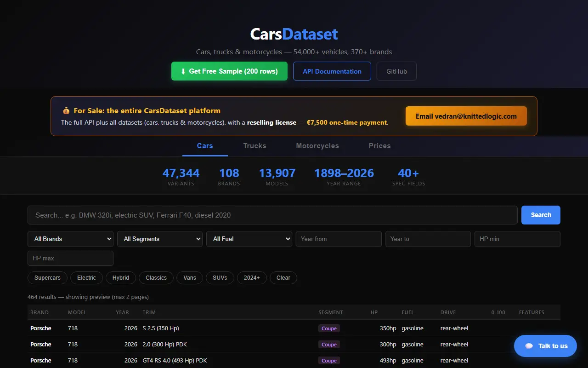Image resolution: width=588 pixels, height=368 pixels.
Task: Click the FUEL column header
Action: pos(408,312)
